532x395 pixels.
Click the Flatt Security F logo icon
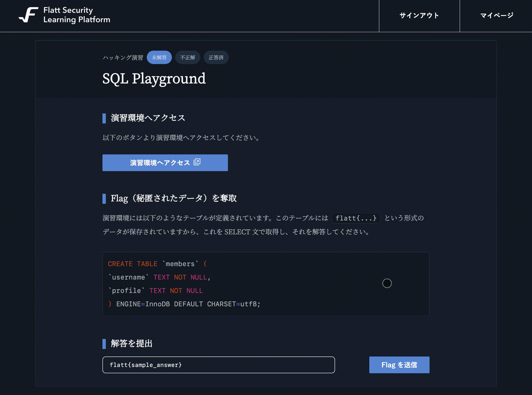[28, 15]
